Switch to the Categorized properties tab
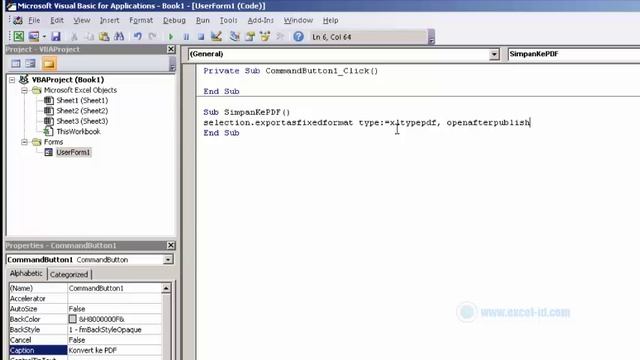 (x=69, y=274)
